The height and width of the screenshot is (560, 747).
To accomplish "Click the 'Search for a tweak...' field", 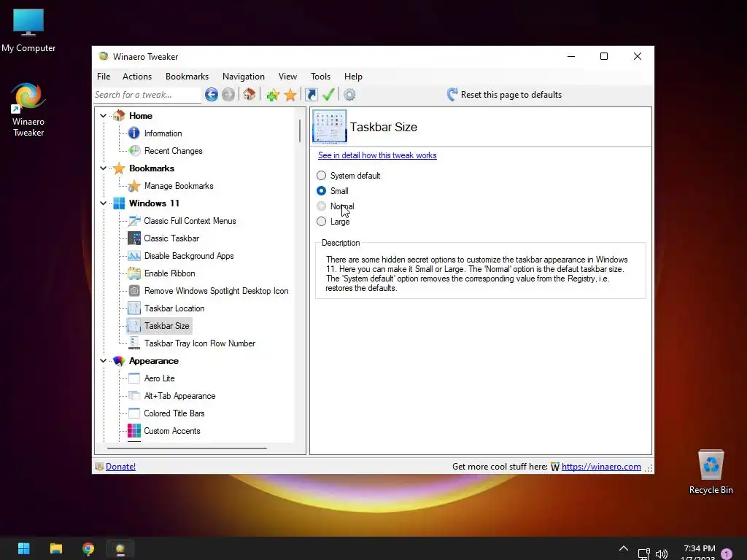I will (x=147, y=95).
